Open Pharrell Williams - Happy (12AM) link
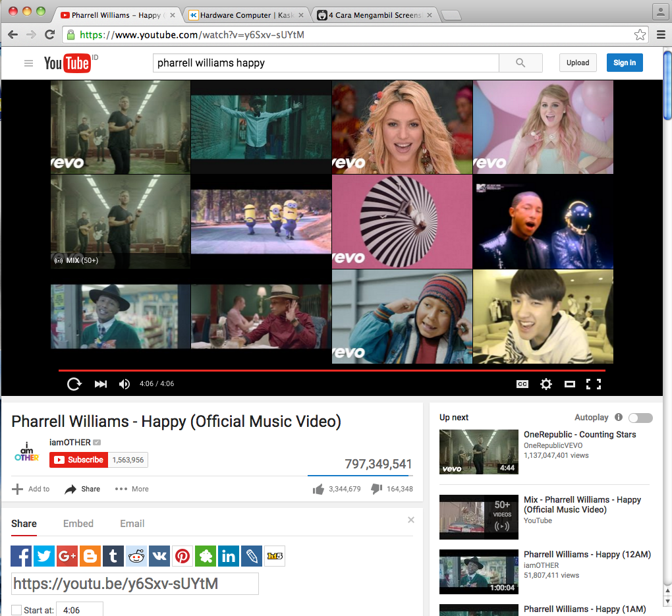Image resolution: width=672 pixels, height=616 pixels. [587, 555]
